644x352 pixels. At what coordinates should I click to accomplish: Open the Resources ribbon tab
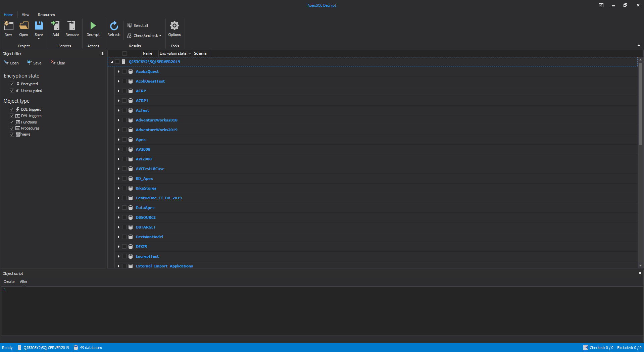(46, 15)
